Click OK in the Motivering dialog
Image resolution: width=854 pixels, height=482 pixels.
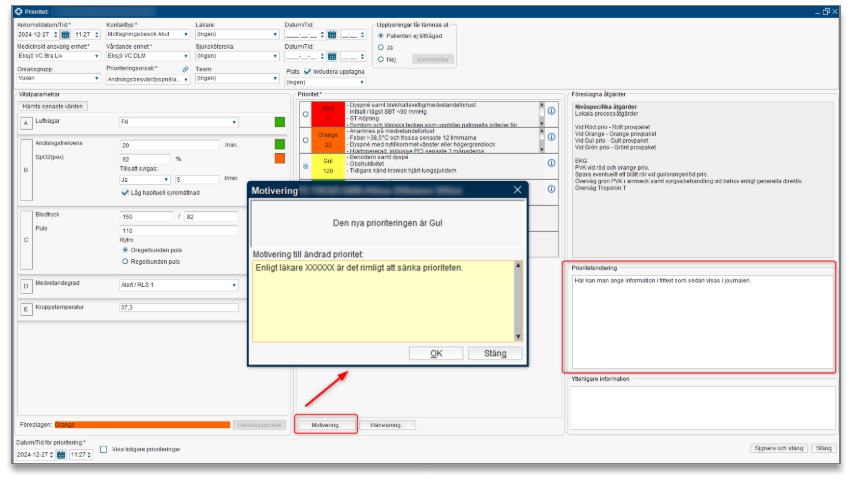pos(437,353)
